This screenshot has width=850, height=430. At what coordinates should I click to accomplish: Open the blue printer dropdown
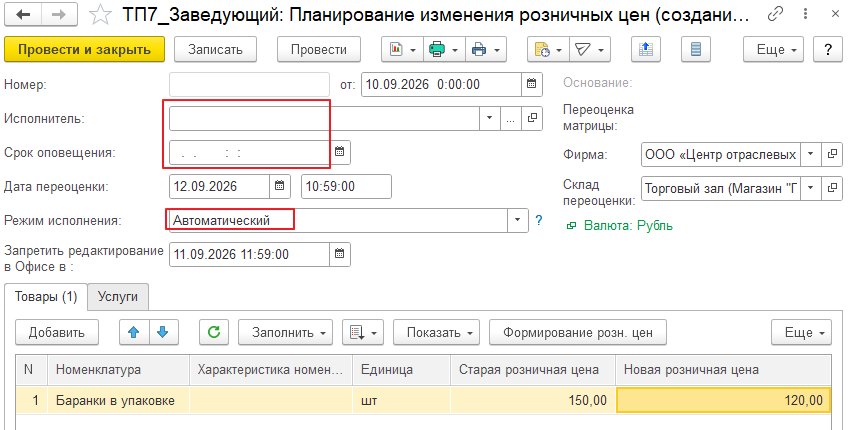[486, 49]
